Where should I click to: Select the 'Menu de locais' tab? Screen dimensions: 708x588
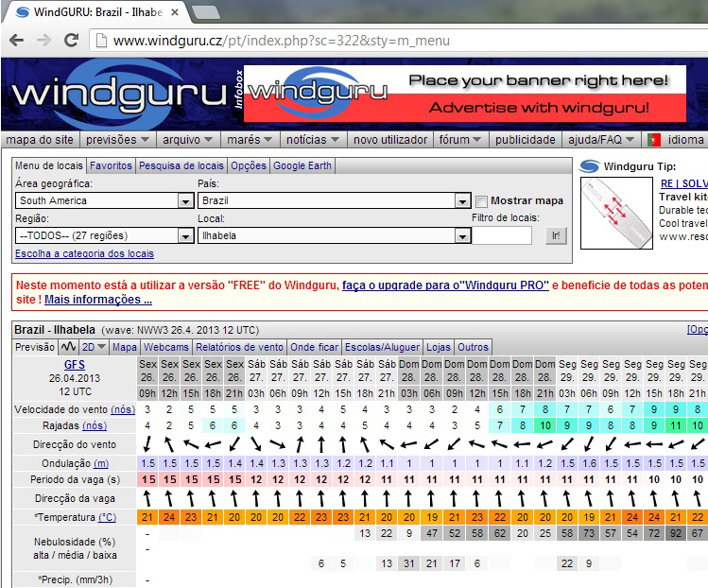coord(49,165)
